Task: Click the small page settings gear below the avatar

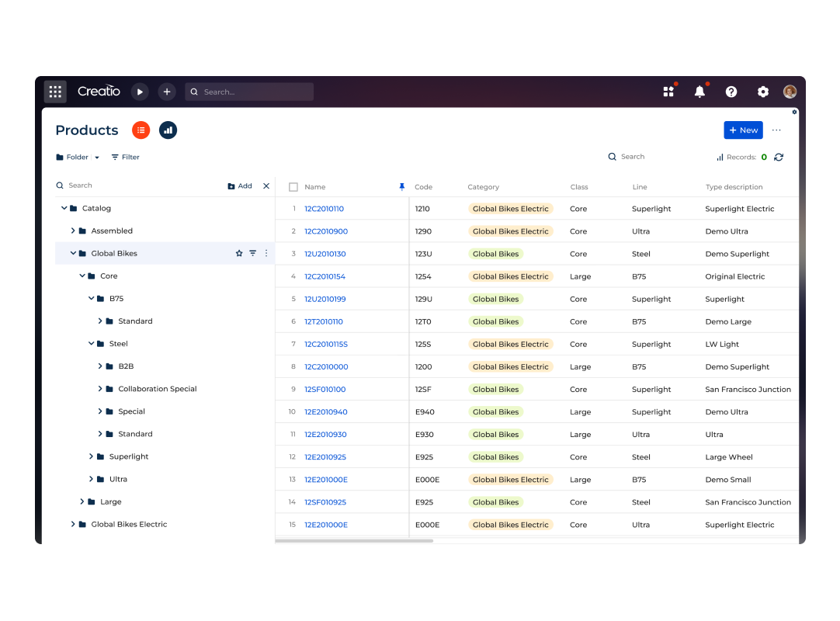Action: (794, 112)
